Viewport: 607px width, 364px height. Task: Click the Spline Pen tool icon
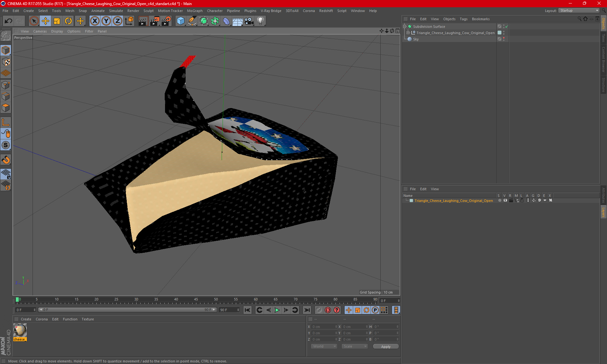192,21
